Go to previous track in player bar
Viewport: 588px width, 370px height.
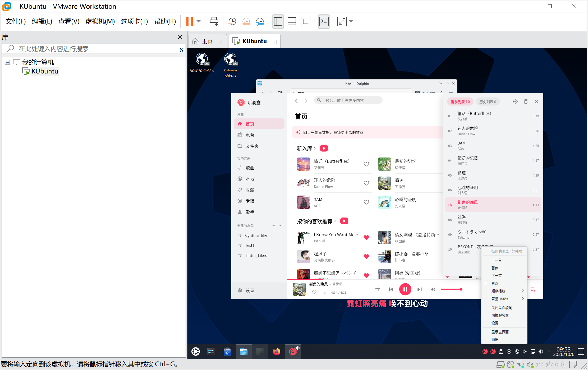(391, 289)
